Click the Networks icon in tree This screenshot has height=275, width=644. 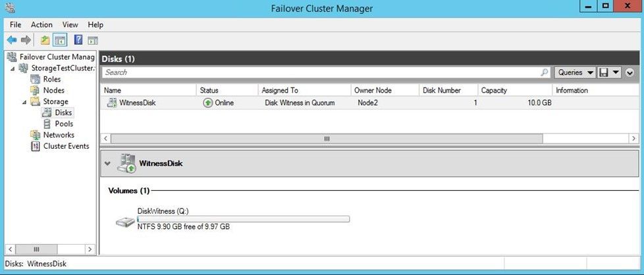[36, 135]
